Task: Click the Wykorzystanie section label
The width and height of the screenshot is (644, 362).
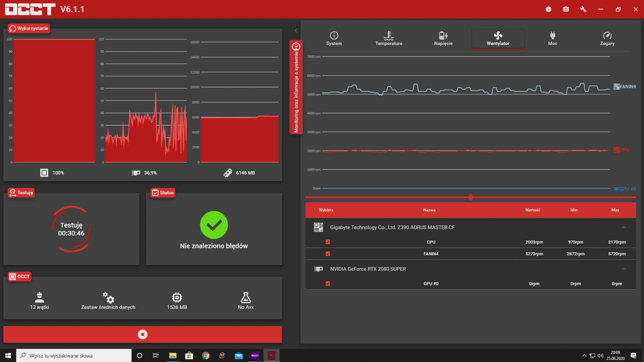Action: click(x=29, y=29)
